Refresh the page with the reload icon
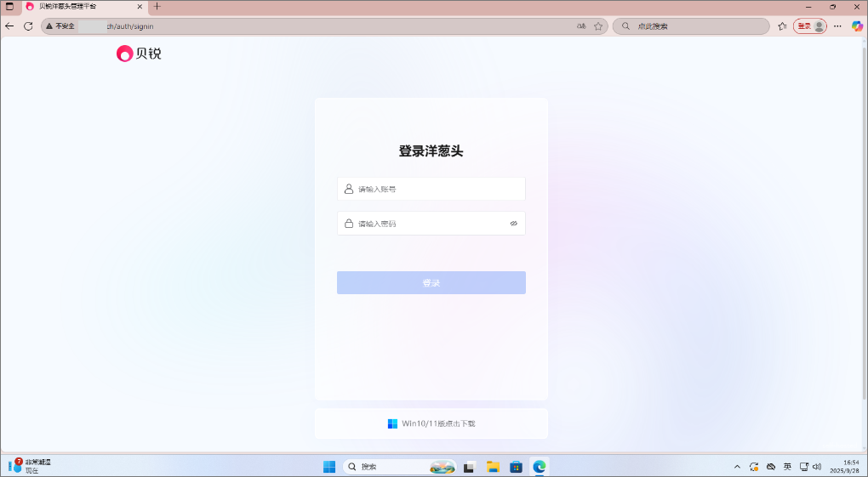The height and width of the screenshot is (477, 868). pyautogui.click(x=28, y=26)
